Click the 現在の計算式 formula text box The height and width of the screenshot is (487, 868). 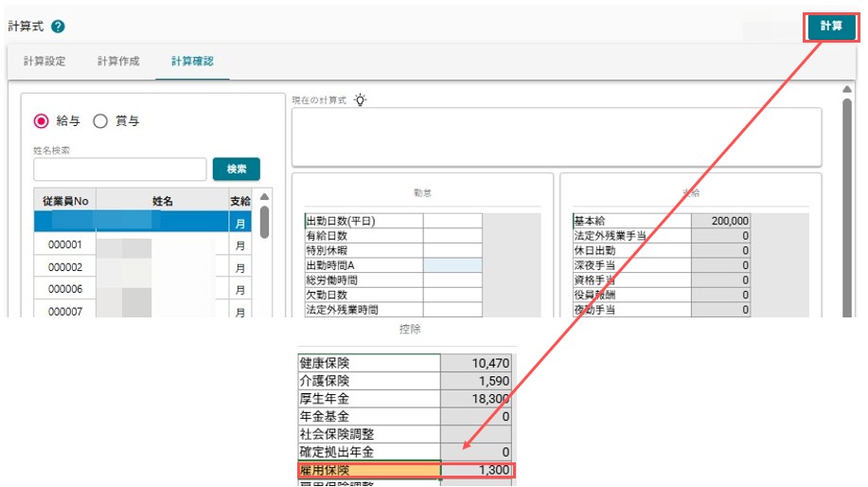pos(557,136)
